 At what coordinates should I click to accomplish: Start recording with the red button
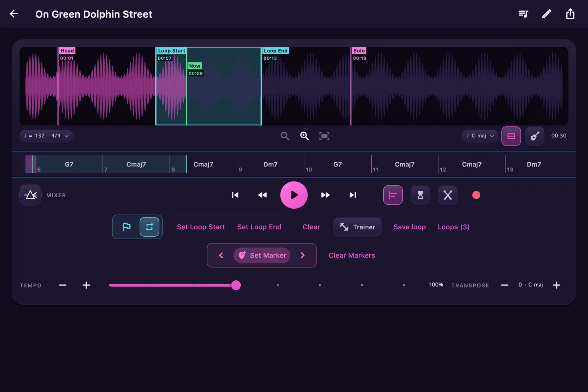pyautogui.click(x=476, y=195)
